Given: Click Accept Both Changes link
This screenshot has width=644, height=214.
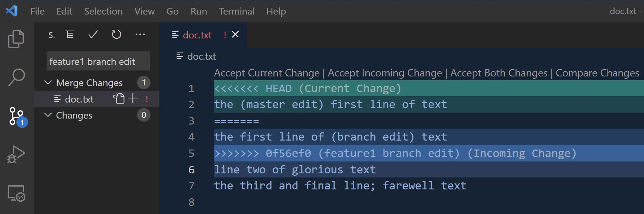Looking at the screenshot, I should point(499,73).
